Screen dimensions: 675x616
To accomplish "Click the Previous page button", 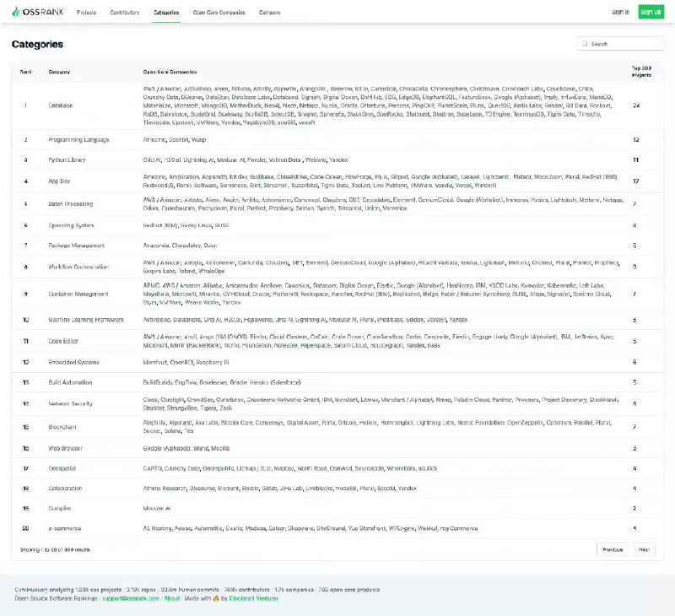I will coord(612,549).
